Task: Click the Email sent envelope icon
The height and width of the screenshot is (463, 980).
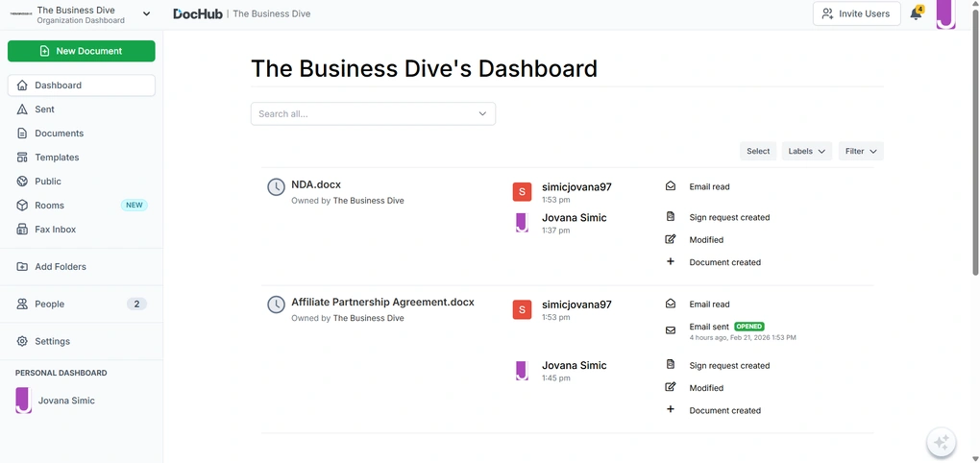Action: (x=671, y=330)
